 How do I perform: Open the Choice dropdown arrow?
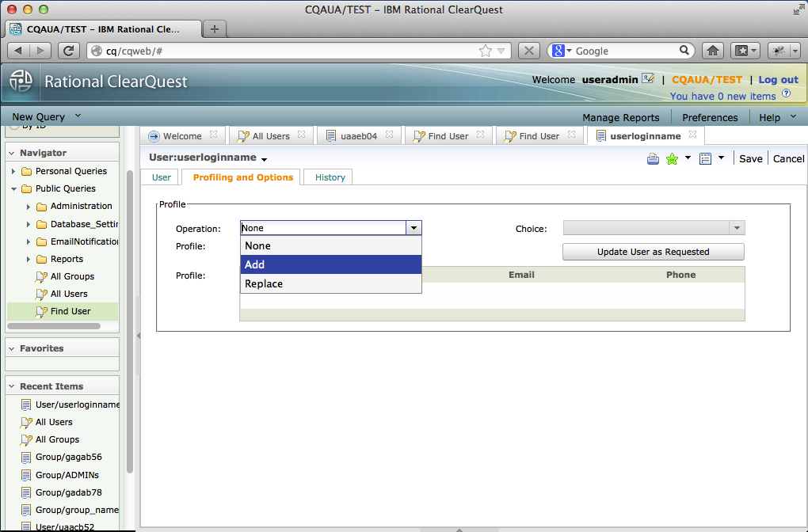pyautogui.click(x=737, y=228)
